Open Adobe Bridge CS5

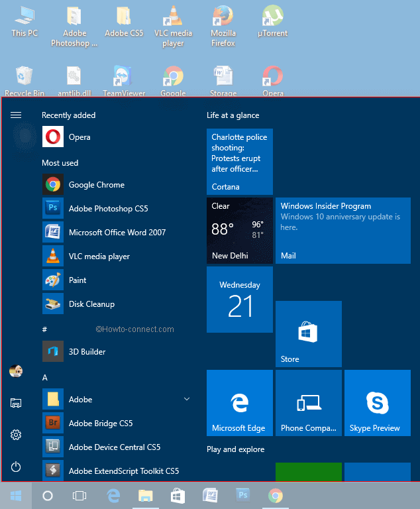point(117,424)
